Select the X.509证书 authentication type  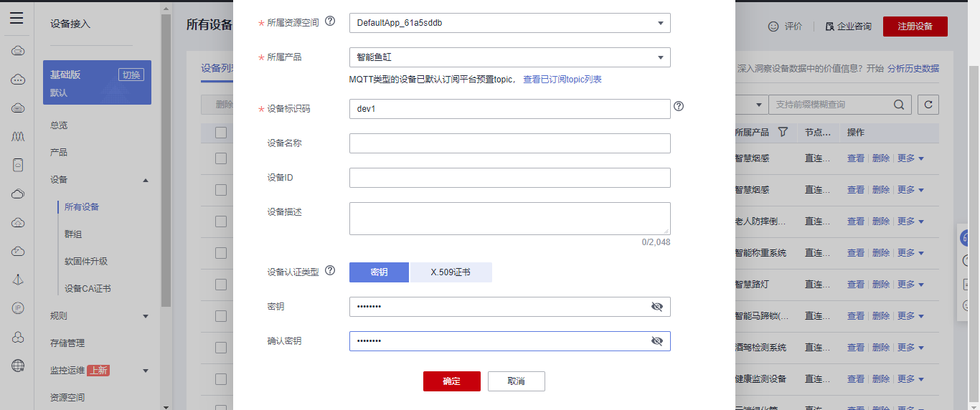coord(451,272)
